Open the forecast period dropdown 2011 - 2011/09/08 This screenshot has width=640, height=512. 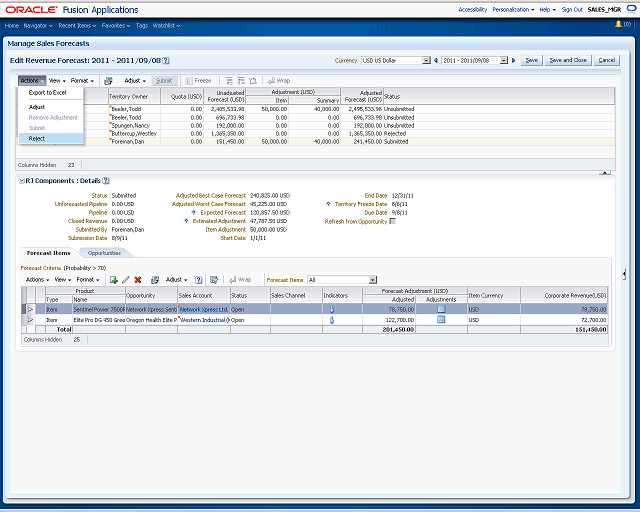(504, 60)
